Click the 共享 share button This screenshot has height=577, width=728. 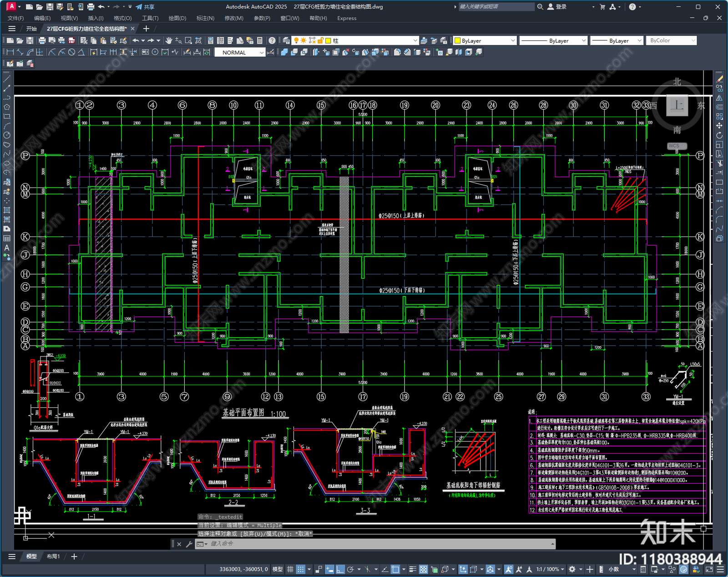[145, 7]
